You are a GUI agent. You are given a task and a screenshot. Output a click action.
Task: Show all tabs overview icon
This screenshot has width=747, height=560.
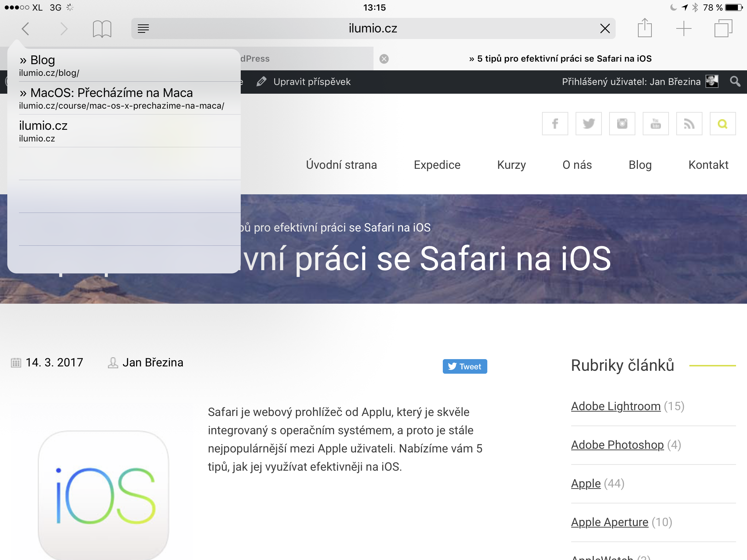(x=723, y=28)
